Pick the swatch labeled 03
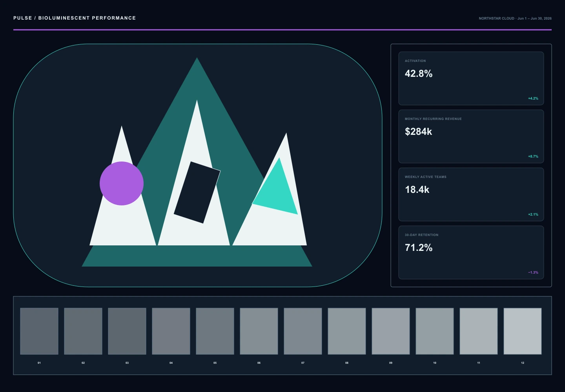Screen dimensions: 565x392 (127, 331)
